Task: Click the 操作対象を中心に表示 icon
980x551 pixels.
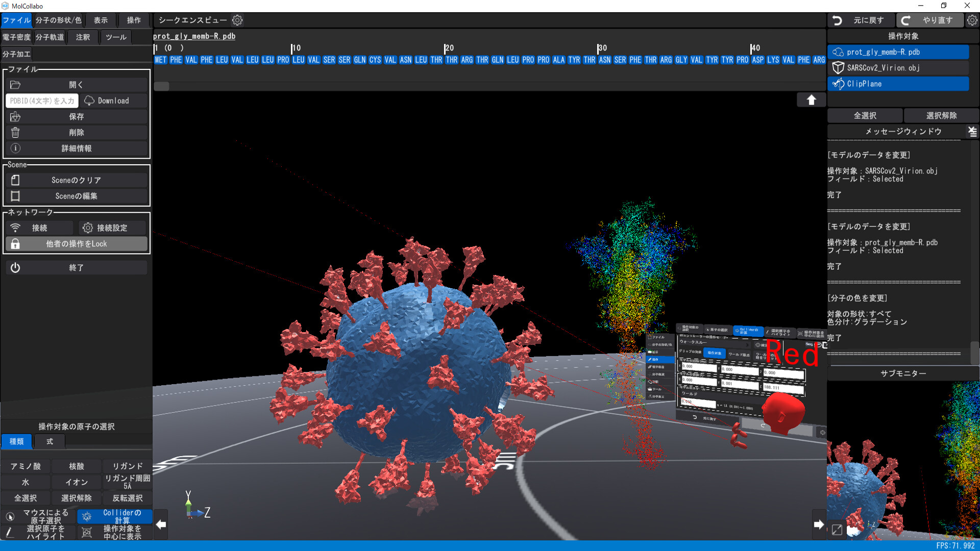Action: pyautogui.click(x=87, y=532)
